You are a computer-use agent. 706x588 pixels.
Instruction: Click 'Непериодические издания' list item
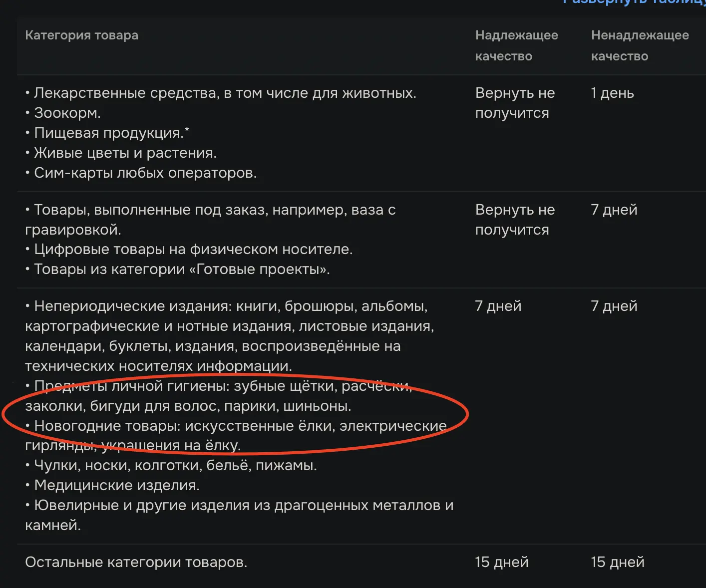click(230, 336)
